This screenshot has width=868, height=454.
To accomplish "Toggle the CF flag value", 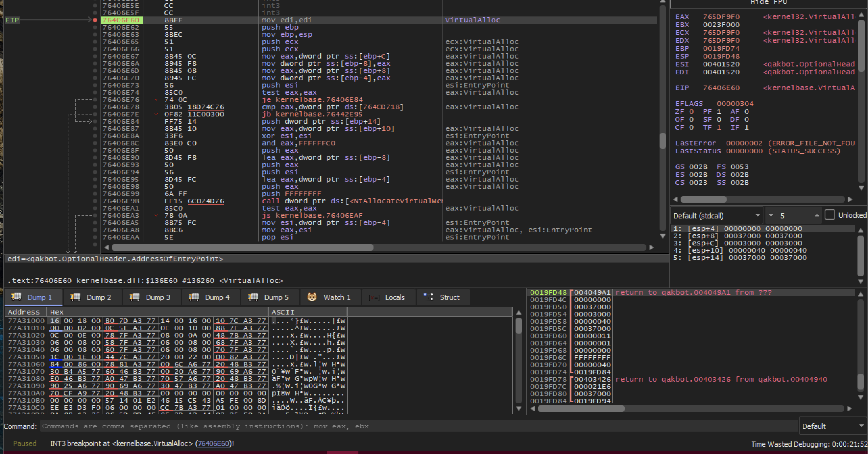I will [x=691, y=127].
